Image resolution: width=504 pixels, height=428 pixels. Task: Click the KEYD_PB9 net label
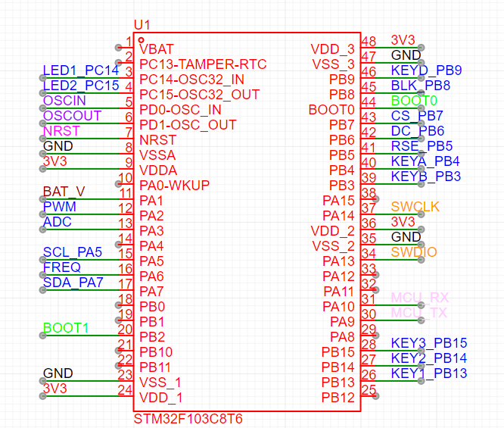[427, 70]
